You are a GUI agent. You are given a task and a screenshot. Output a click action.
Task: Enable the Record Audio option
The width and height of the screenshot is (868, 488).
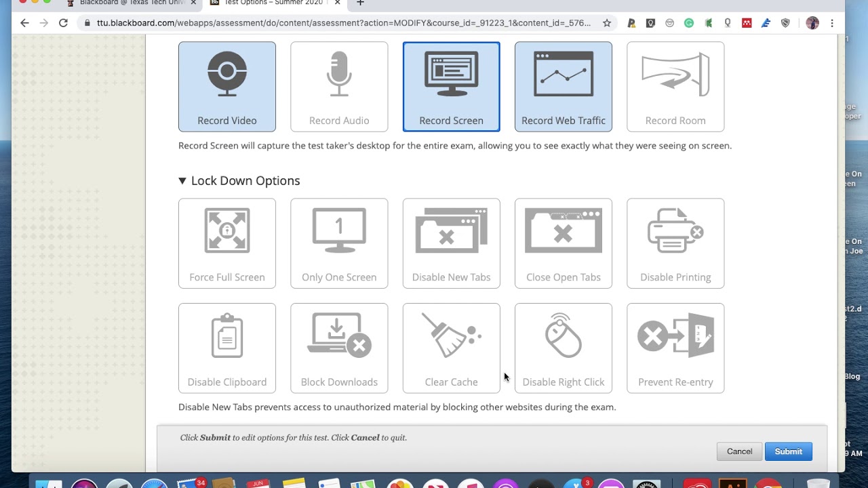[x=339, y=87]
